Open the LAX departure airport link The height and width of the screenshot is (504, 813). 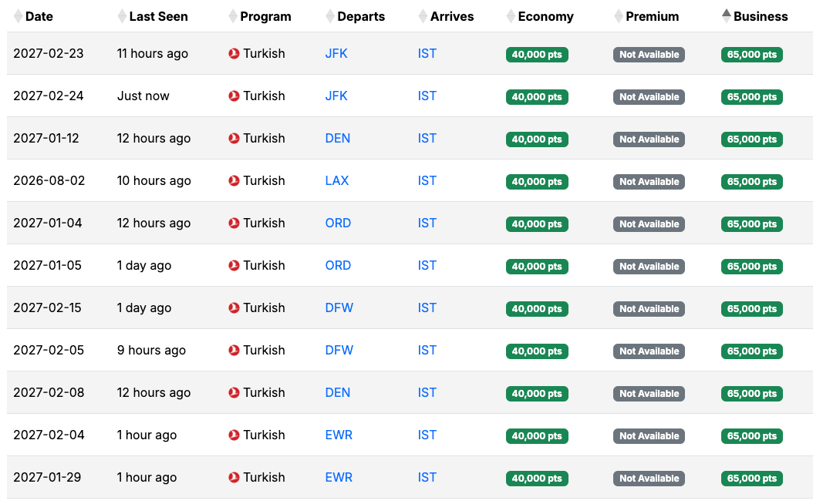click(x=336, y=181)
